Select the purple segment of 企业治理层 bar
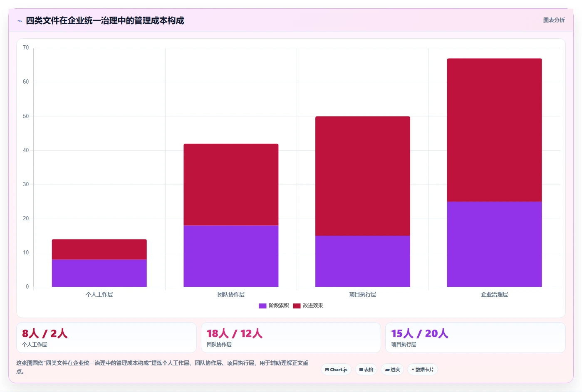 [x=494, y=244]
